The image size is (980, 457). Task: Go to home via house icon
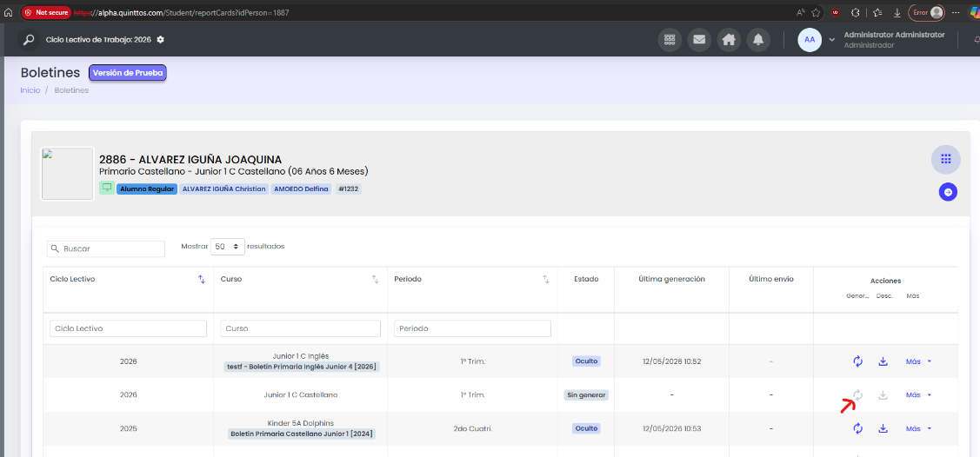click(729, 39)
